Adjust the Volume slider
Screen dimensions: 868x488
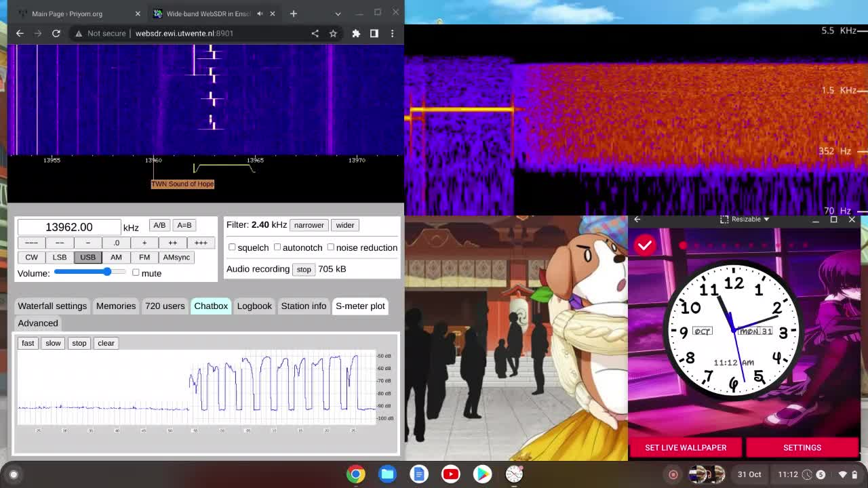(90, 272)
